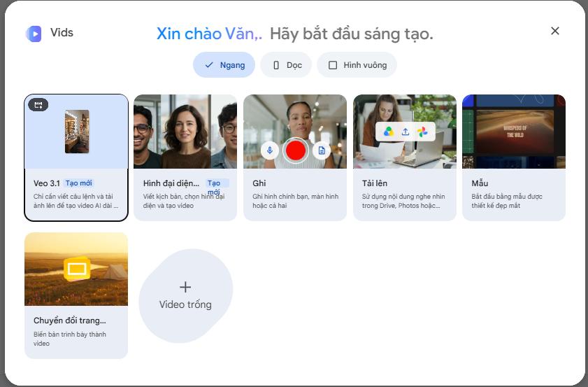
Task: Open the Tải lên card title
Action: pyautogui.click(x=375, y=183)
